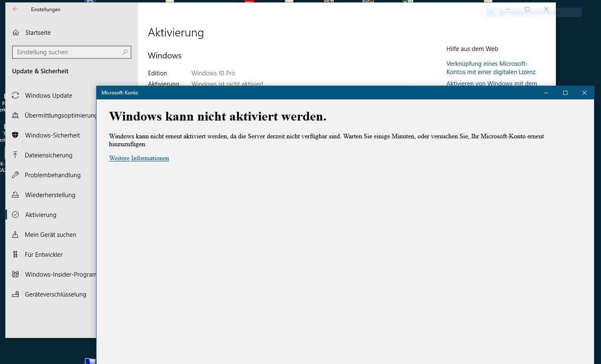
Task: Click the Für Entwickler tools icon
Action: point(15,255)
